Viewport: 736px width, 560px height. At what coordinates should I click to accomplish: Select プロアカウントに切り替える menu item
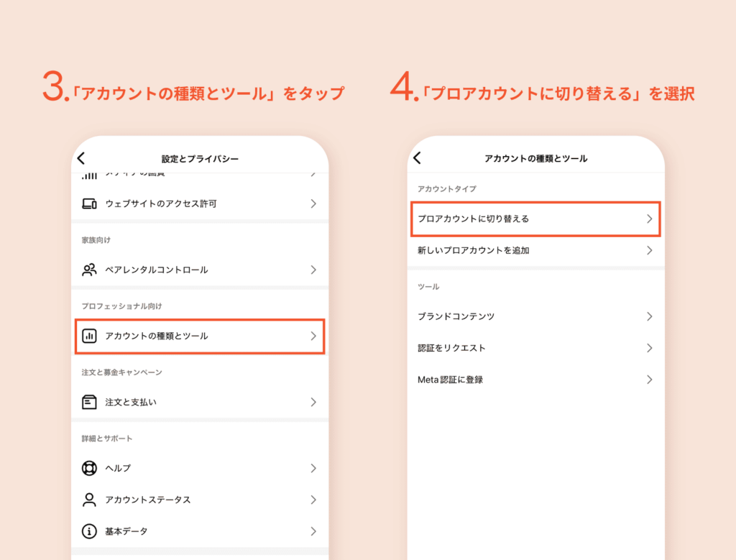click(x=473, y=219)
